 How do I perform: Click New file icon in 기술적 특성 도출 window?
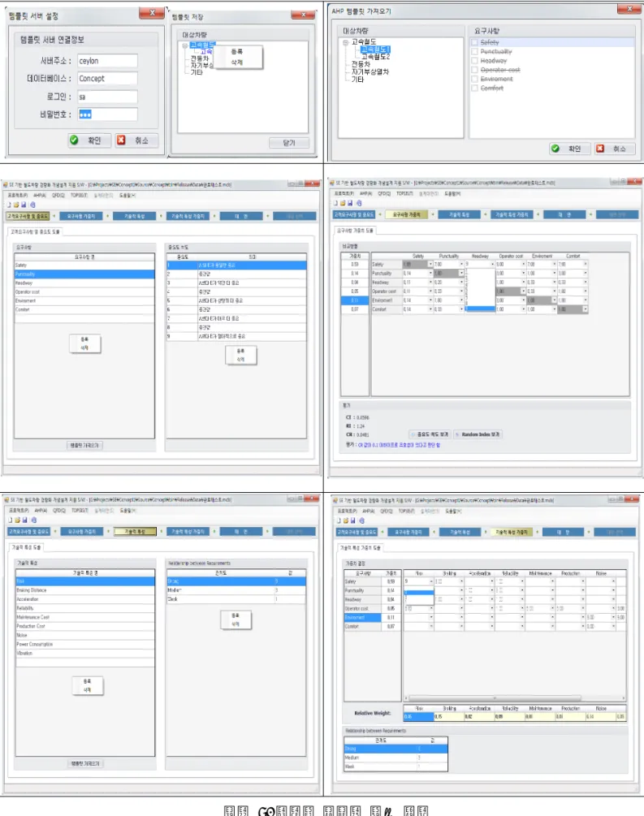click(x=11, y=520)
